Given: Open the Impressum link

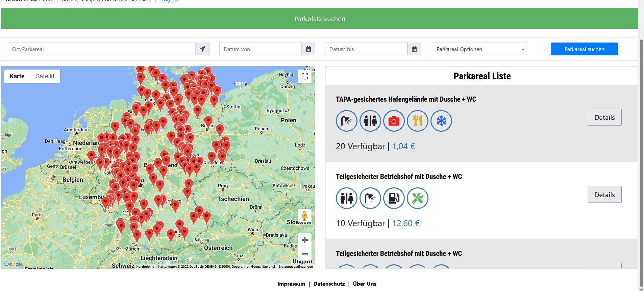Looking at the screenshot, I should tap(291, 284).
